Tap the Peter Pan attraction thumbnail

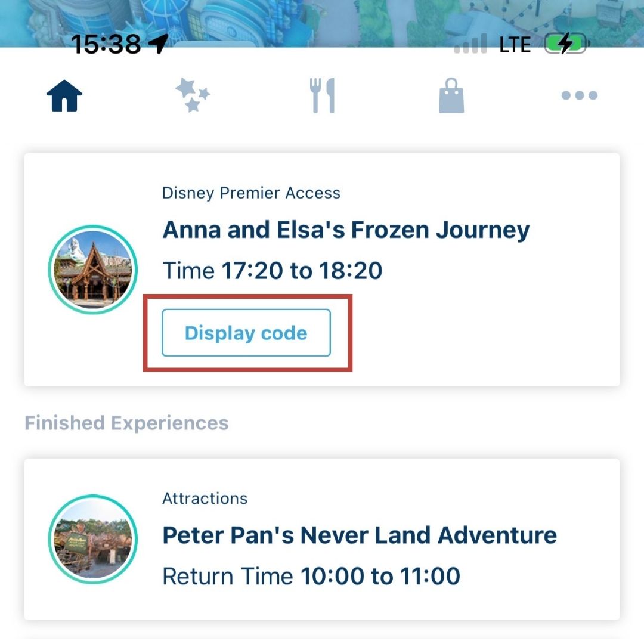point(93,539)
